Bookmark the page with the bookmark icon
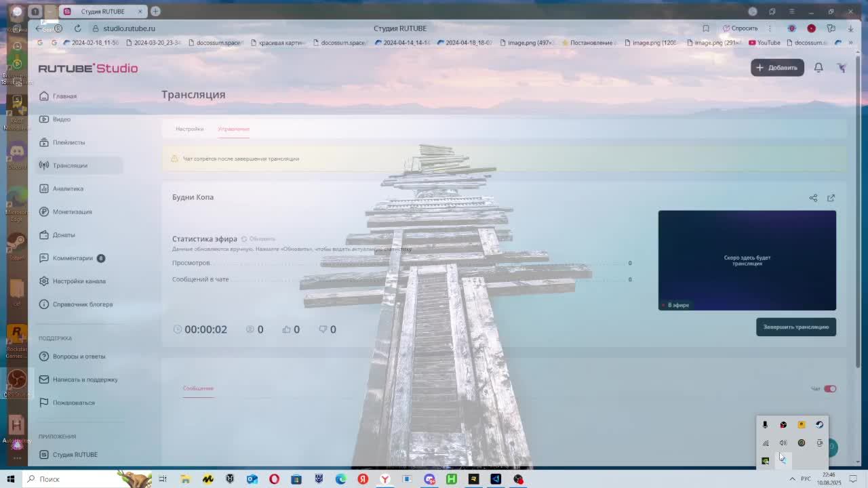Viewport: 868px width, 488px height. click(x=706, y=28)
